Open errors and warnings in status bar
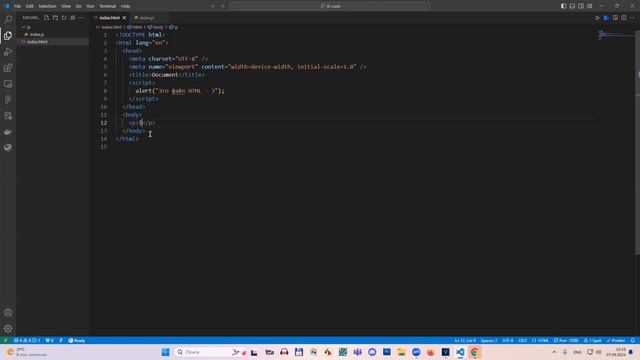Image resolution: width=640 pixels, height=360 pixels. point(27,340)
